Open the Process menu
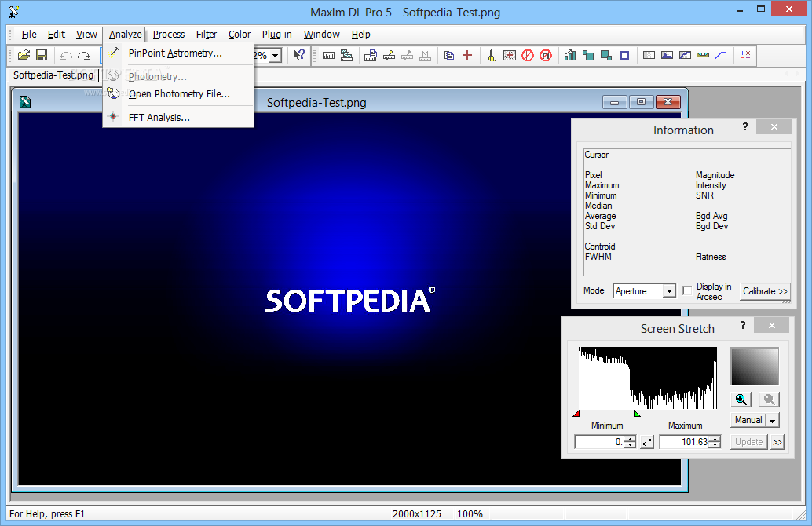This screenshot has width=812, height=526. click(169, 35)
